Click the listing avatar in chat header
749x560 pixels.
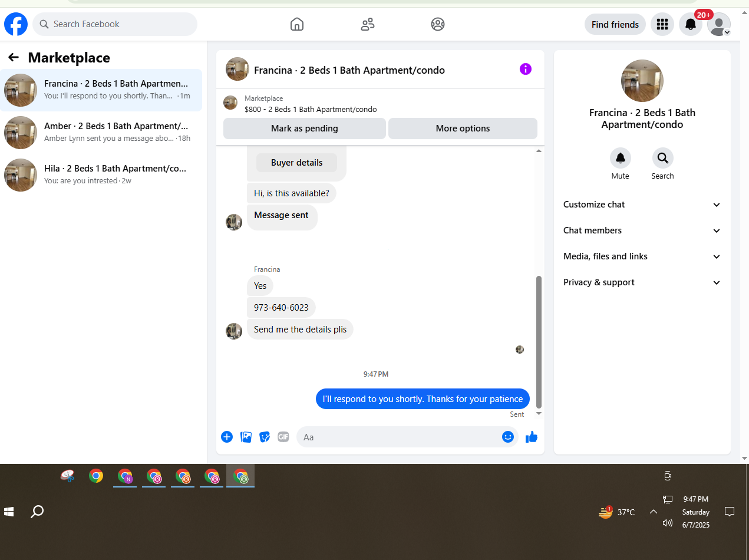coord(237,69)
